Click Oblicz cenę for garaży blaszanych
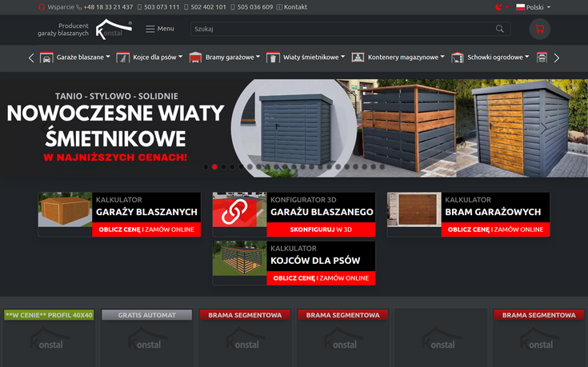 [134, 229]
